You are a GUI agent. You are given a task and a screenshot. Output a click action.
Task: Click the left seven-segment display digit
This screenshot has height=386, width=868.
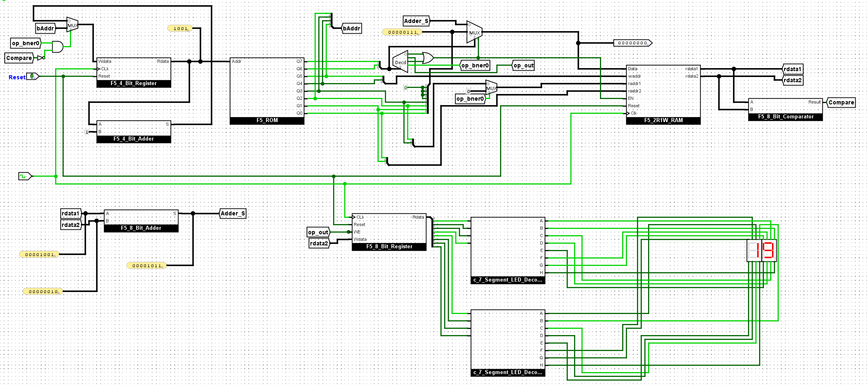click(754, 250)
